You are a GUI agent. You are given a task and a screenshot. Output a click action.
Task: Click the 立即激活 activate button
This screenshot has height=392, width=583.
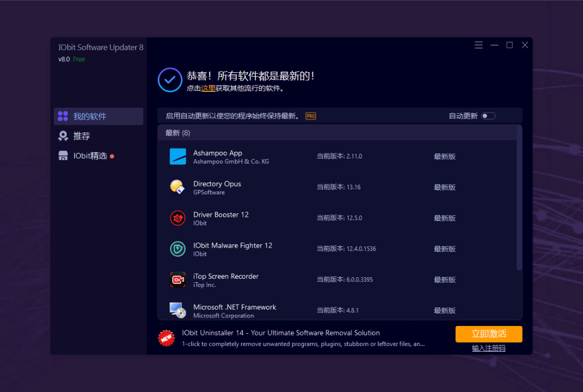(x=489, y=334)
